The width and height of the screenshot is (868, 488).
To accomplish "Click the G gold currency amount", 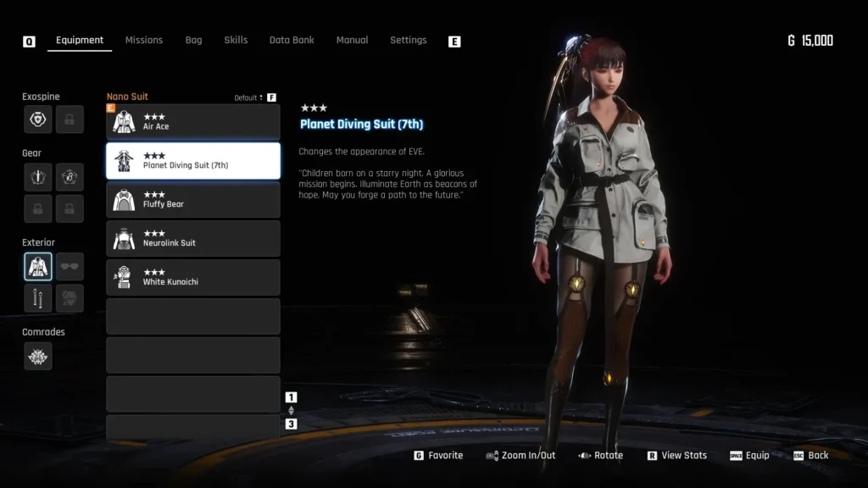I will 810,41.
